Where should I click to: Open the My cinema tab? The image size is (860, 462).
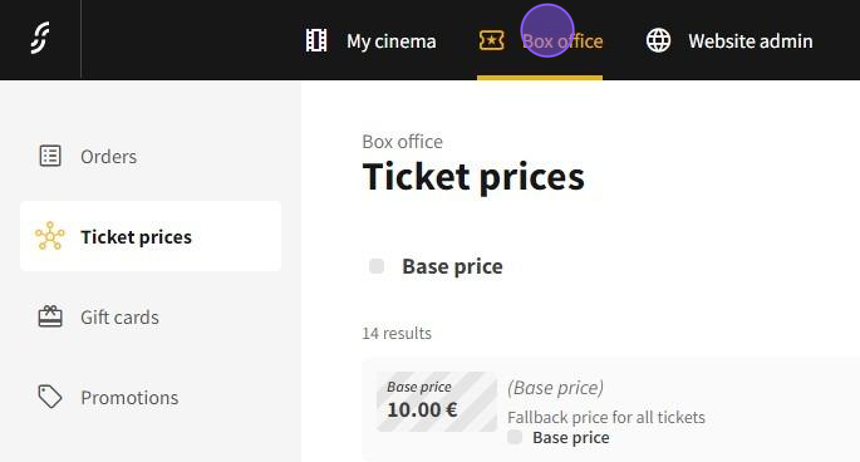pyautogui.click(x=391, y=41)
